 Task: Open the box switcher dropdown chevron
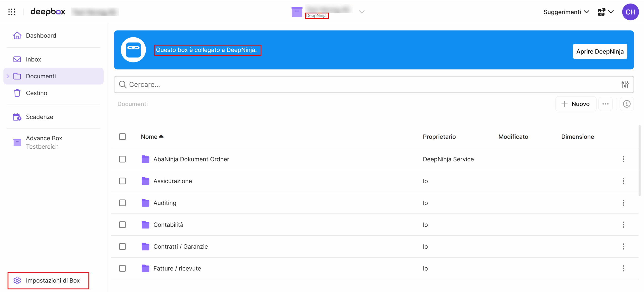[362, 12]
